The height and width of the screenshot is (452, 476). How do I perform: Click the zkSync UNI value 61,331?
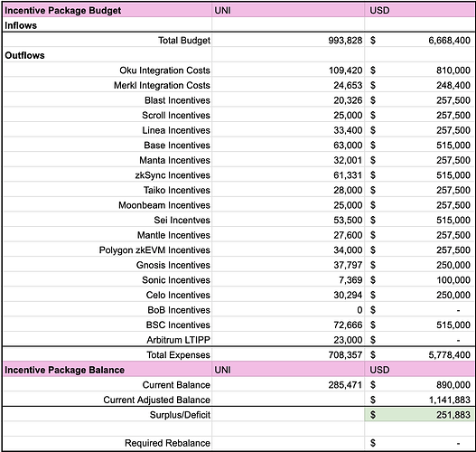348,175
